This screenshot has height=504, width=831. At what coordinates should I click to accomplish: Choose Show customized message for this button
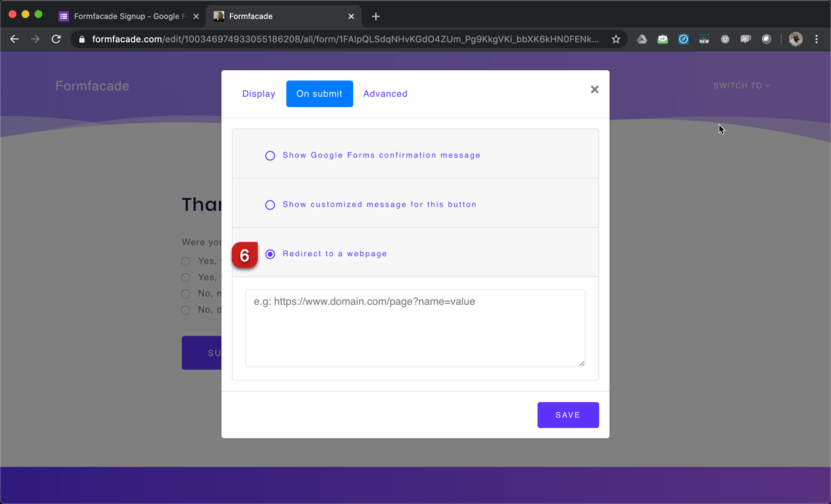point(270,204)
